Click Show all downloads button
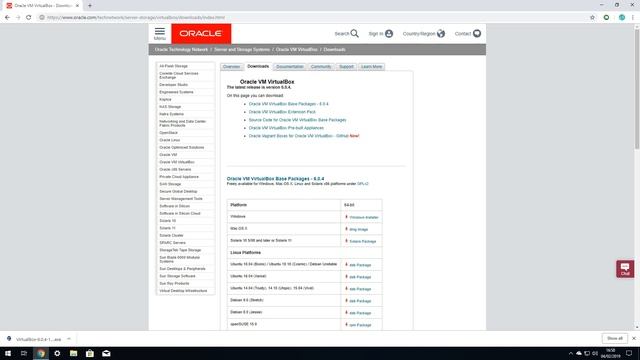Viewport: 640px width, 360px height. tap(614, 338)
